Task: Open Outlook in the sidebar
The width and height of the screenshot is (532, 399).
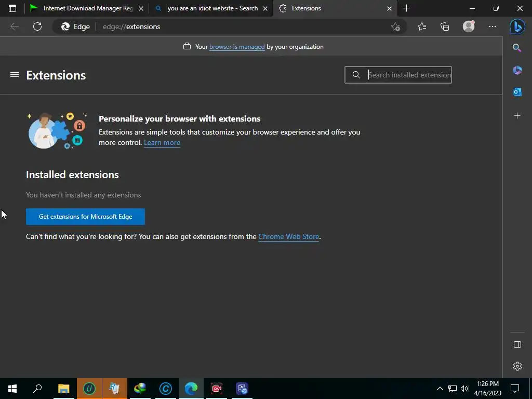Action: point(517,92)
